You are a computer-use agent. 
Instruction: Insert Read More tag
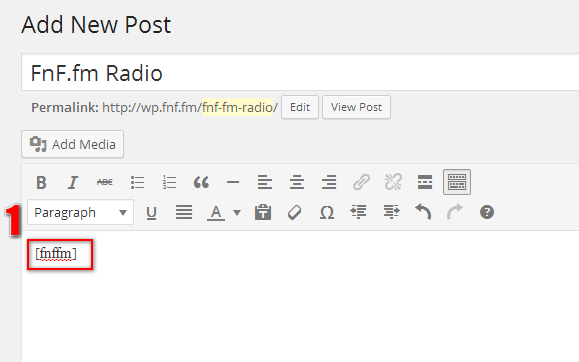[425, 182]
